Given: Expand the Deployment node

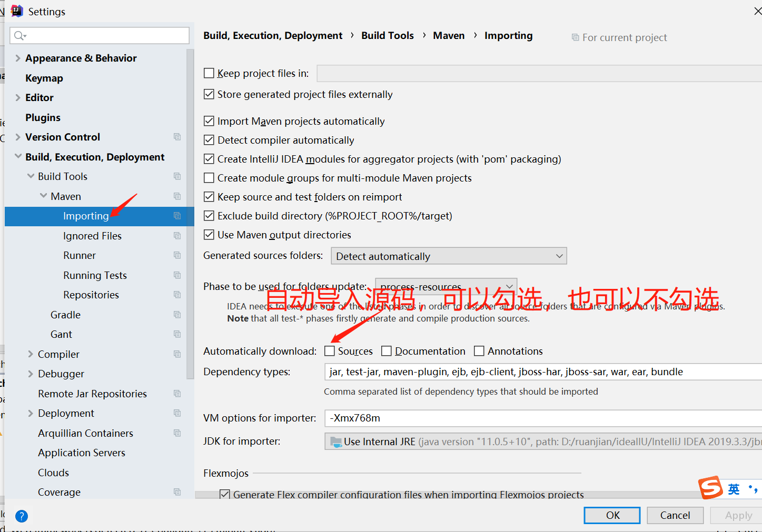Looking at the screenshot, I should pyautogui.click(x=31, y=413).
